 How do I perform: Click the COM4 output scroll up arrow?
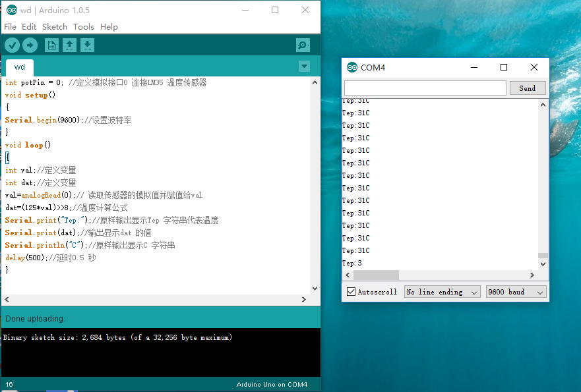543,105
